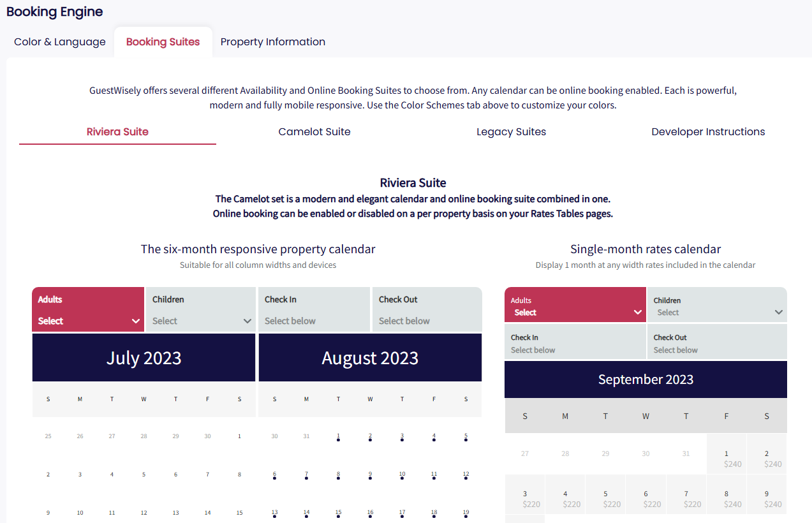The image size is (812, 523).
Task: Open the Developer Instructions sub-tab
Action: click(x=708, y=132)
